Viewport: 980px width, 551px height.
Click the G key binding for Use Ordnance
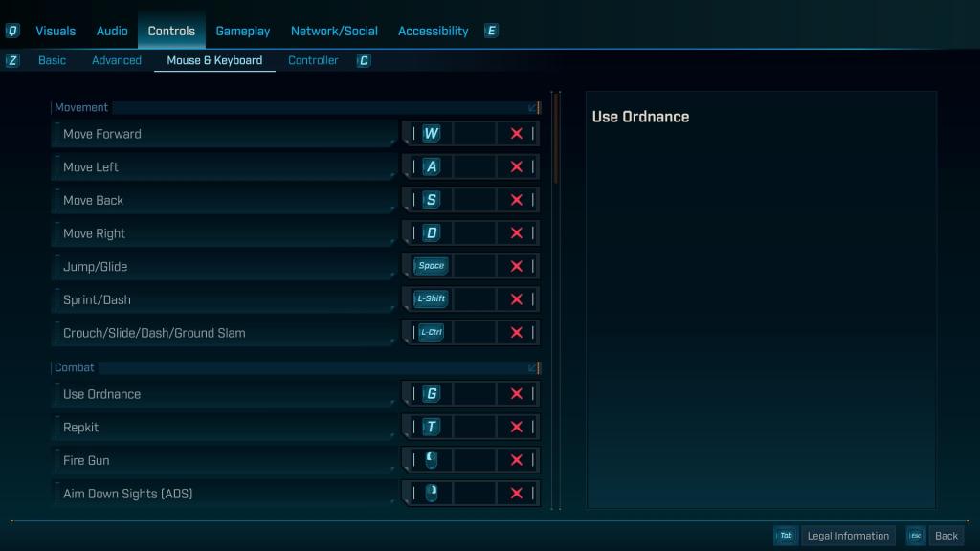coord(431,393)
